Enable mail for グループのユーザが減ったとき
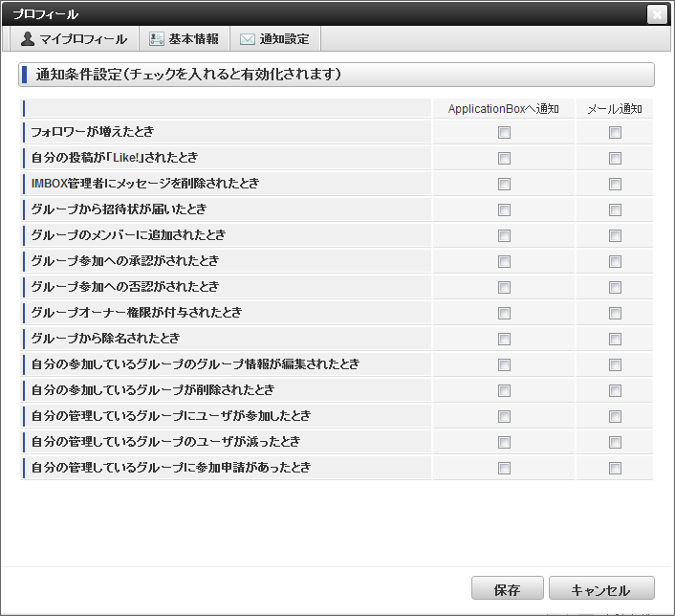Image resolution: width=675 pixels, height=616 pixels. [x=615, y=443]
